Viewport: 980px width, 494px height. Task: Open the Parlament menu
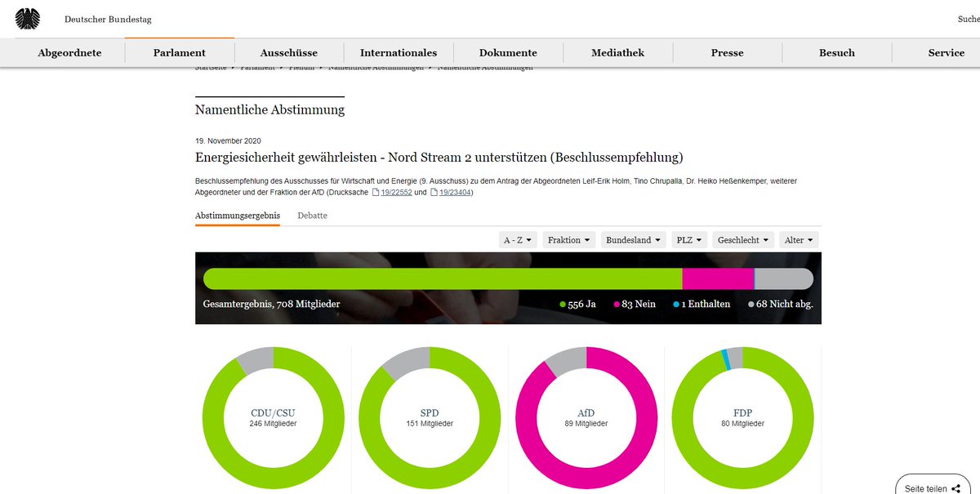(x=180, y=52)
